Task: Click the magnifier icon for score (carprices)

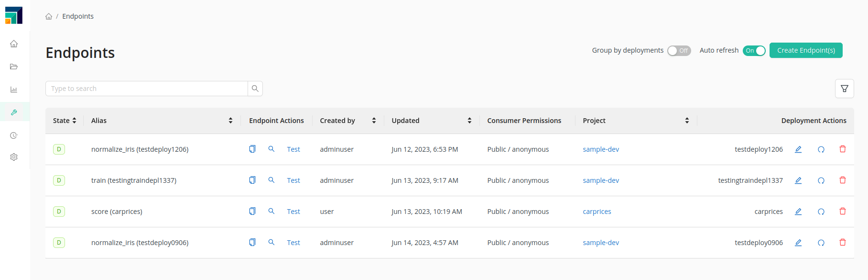Action: tap(271, 211)
